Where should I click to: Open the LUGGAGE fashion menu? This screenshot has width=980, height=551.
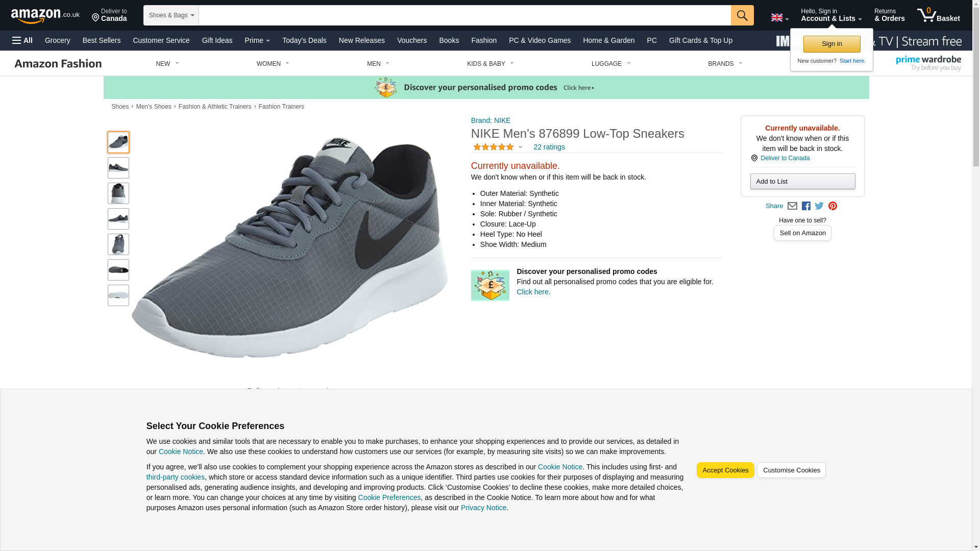tap(610, 64)
